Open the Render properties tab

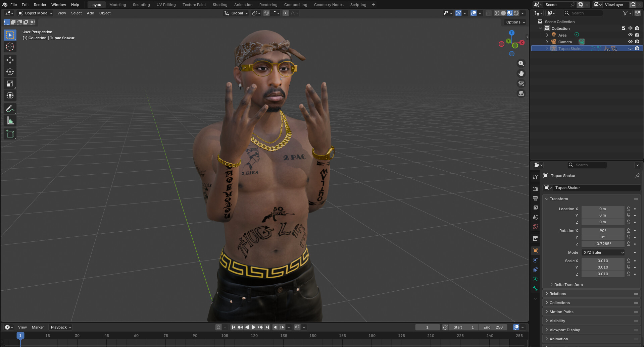(x=535, y=189)
